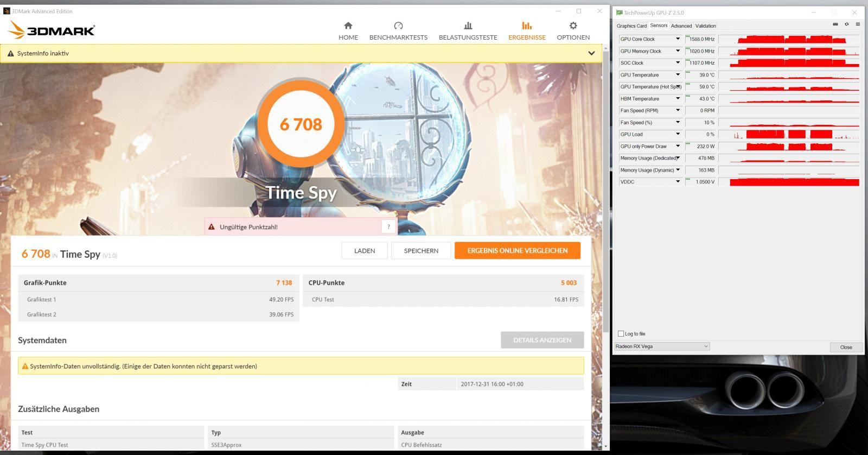Image resolution: width=868 pixels, height=455 pixels.
Task: Open HBM Temperature sensor dropdown
Action: coord(678,99)
